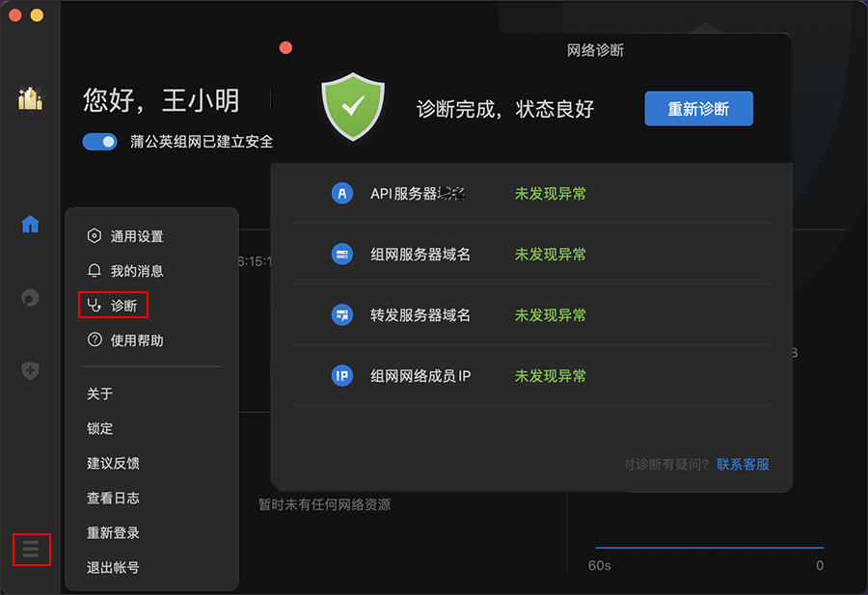Screen dimensions: 868x595
Task: Click the shield plus icon in sidebar
Action: tap(30, 370)
